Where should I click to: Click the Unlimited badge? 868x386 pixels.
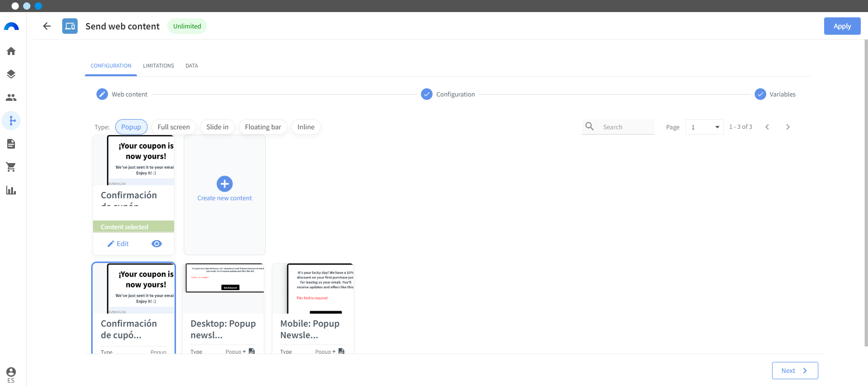point(187,26)
